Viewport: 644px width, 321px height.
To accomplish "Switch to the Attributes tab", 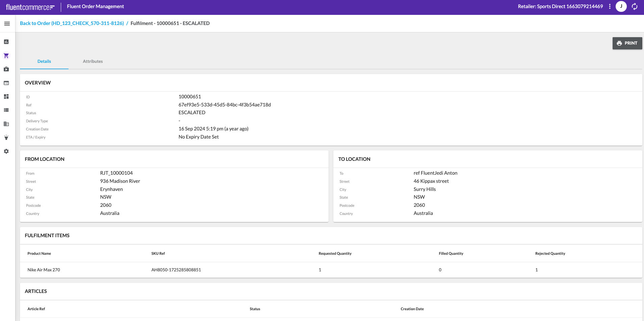I will [x=93, y=61].
